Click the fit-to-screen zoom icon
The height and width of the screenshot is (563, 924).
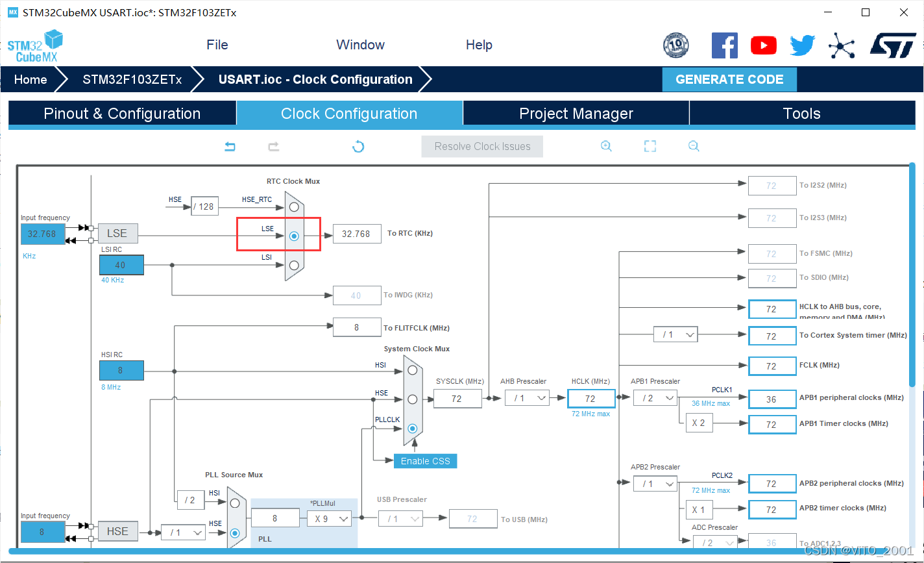click(x=650, y=147)
